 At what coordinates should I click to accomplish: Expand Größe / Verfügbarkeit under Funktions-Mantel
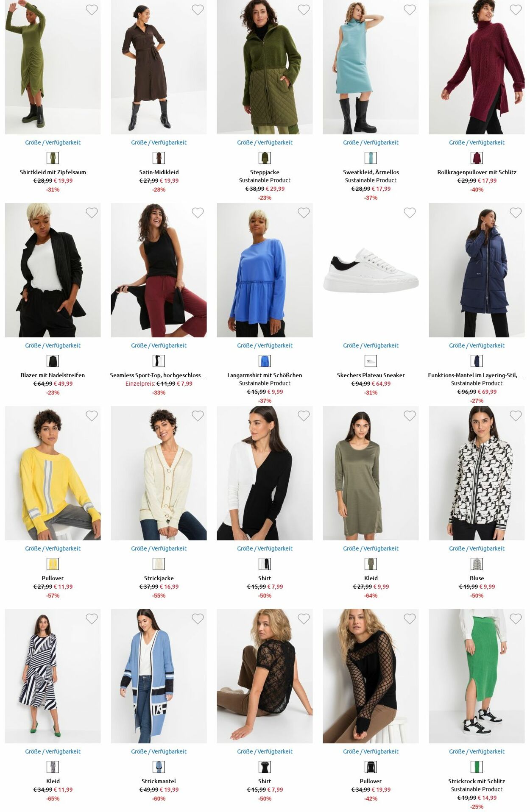click(x=477, y=345)
